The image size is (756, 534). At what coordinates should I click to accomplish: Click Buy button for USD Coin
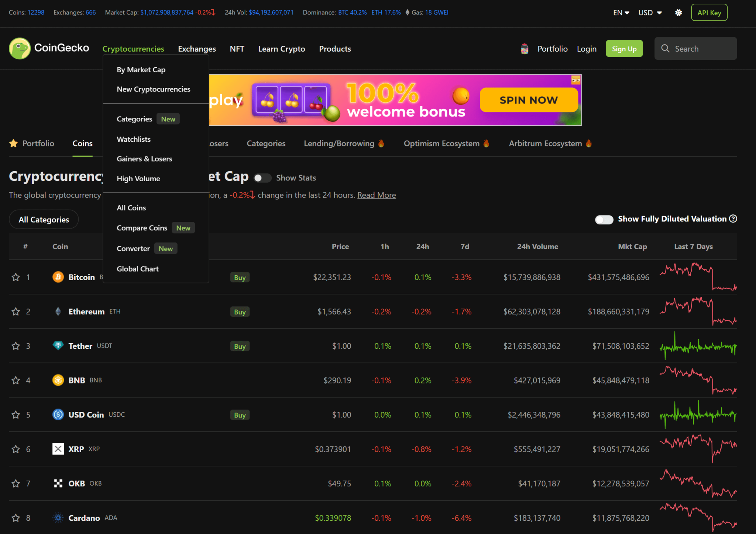[x=240, y=415]
